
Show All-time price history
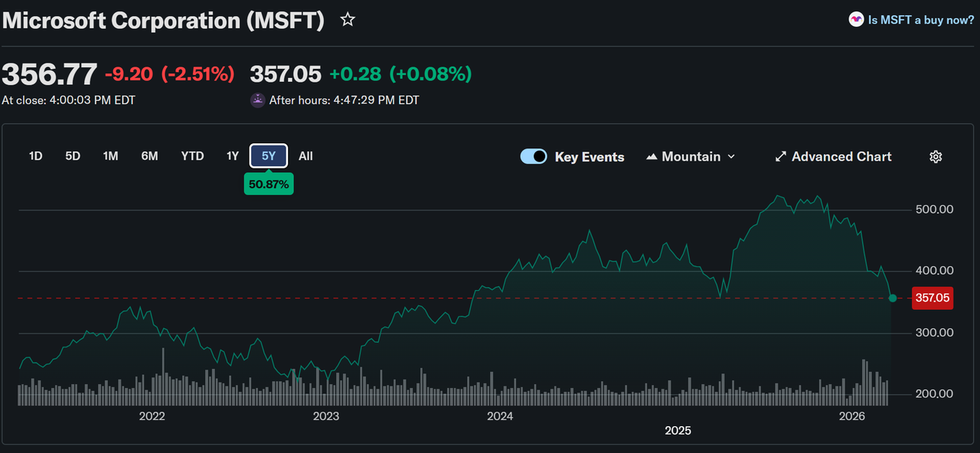305,156
